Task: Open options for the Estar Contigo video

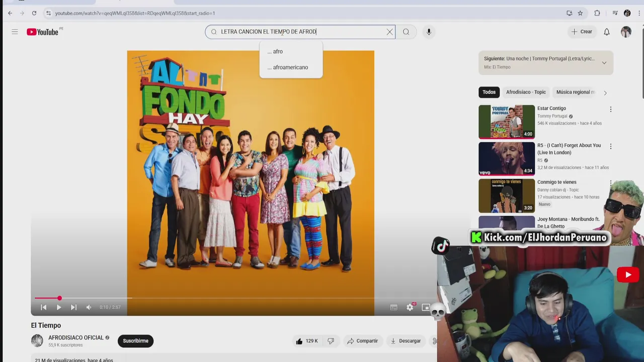Action: pos(611,109)
